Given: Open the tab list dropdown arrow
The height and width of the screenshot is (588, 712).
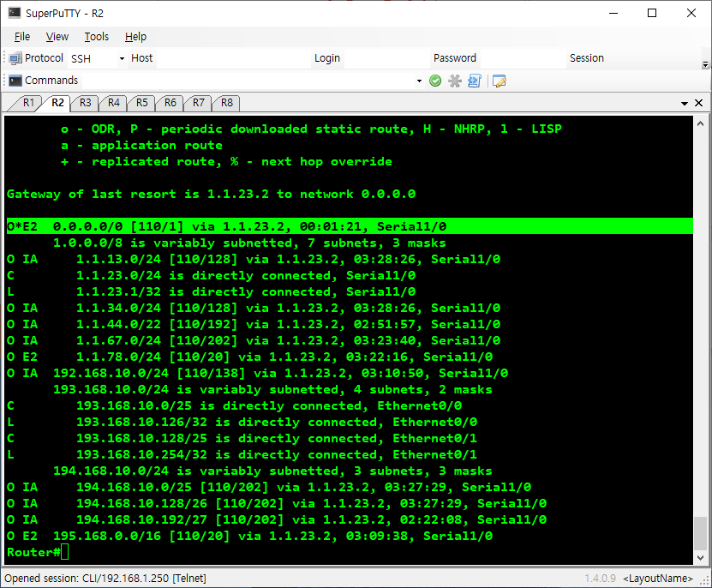Looking at the screenshot, I should click(685, 104).
